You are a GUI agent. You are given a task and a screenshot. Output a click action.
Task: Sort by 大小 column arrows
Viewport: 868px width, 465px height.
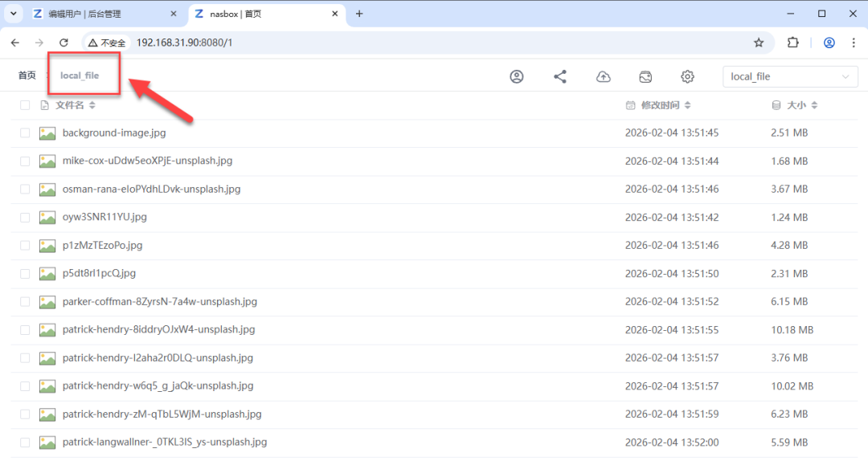(x=814, y=105)
